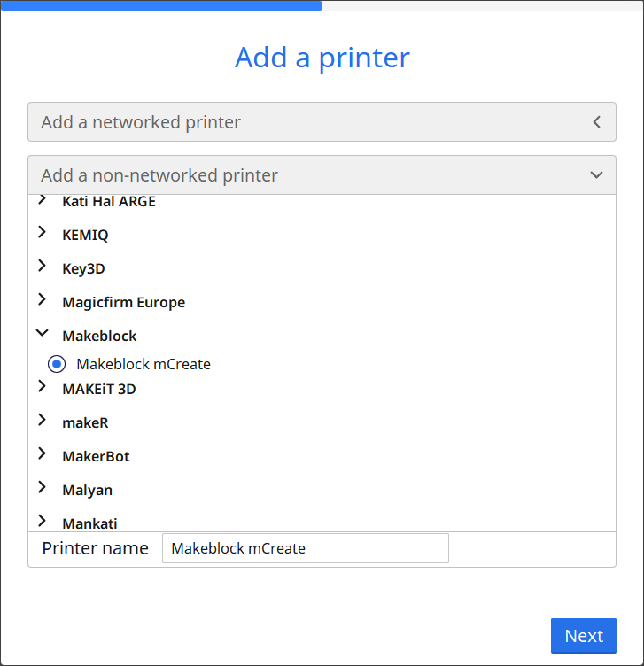The height and width of the screenshot is (666, 644).
Task: Collapse the Add a non-networked printer section
Action: pyautogui.click(x=322, y=175)
